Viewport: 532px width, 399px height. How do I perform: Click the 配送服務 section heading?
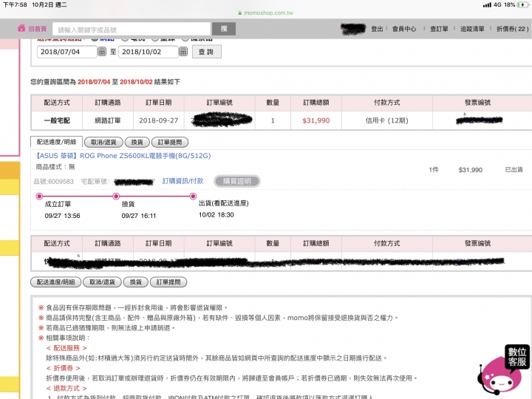click(x=66, y=348)
